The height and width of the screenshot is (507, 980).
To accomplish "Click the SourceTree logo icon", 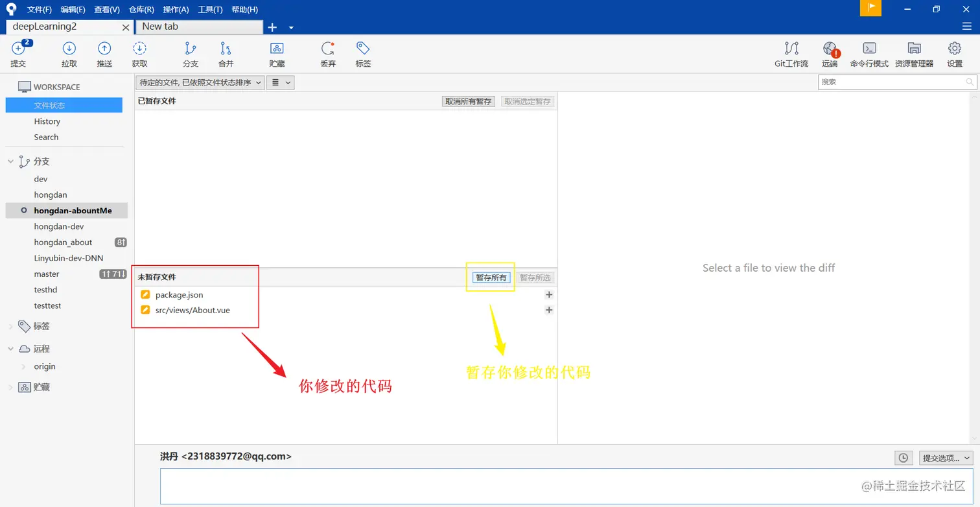I will [11, 9].
